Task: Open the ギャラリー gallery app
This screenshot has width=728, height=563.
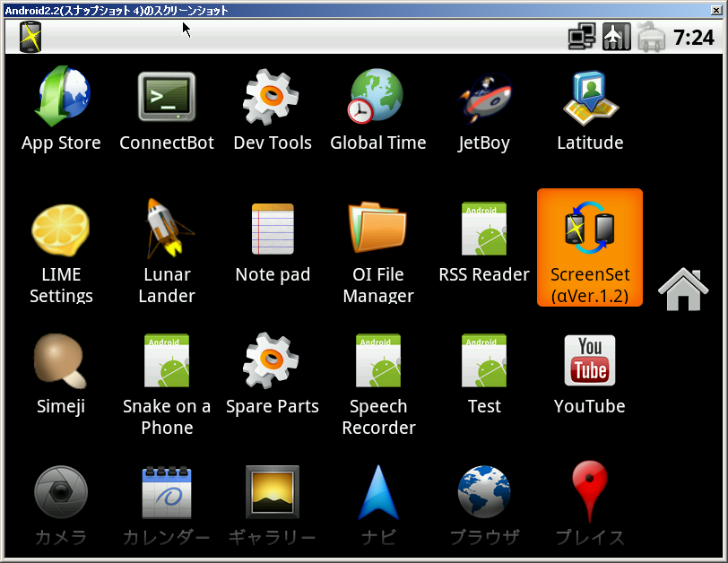Action: tap(273, 506)
